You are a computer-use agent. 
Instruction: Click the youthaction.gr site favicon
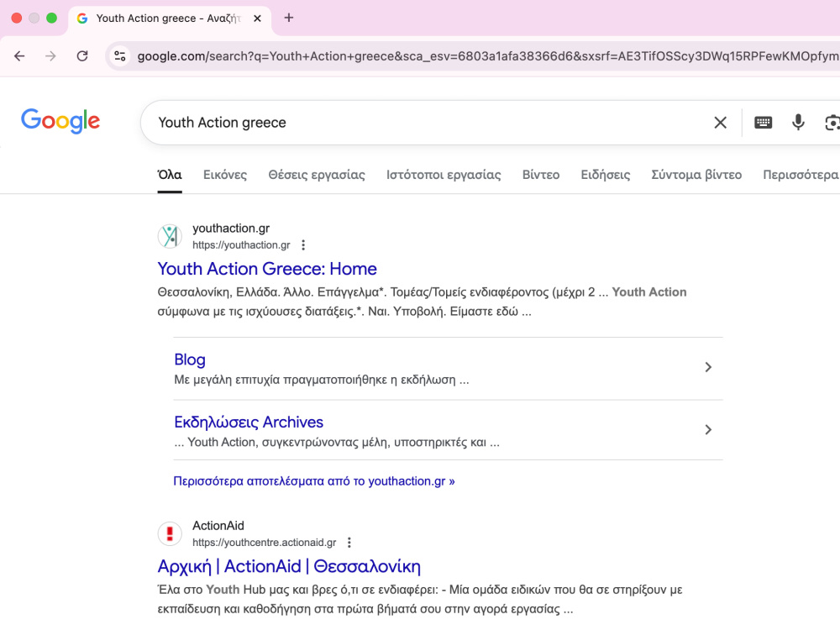170,236
